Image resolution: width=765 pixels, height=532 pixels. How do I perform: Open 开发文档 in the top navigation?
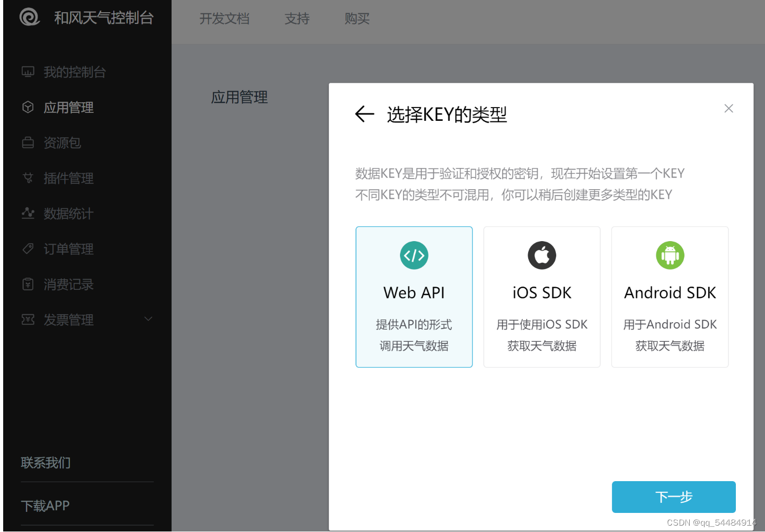coord(225,19)
